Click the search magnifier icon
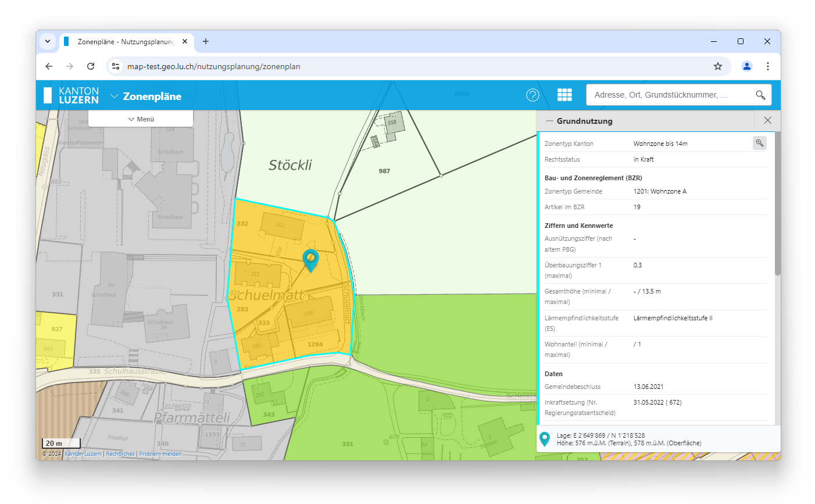The height and width of the screenshot is (504, 815). [760, 95]
